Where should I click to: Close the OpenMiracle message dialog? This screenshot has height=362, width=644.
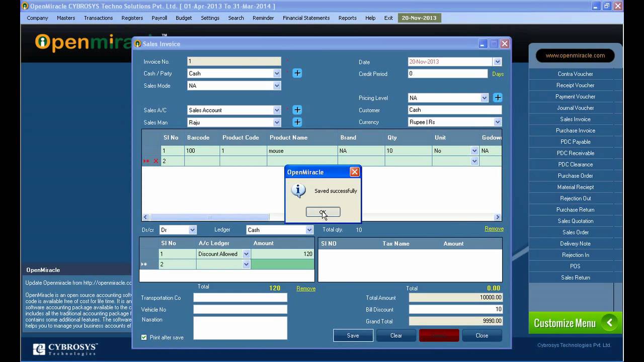point(355,172)
